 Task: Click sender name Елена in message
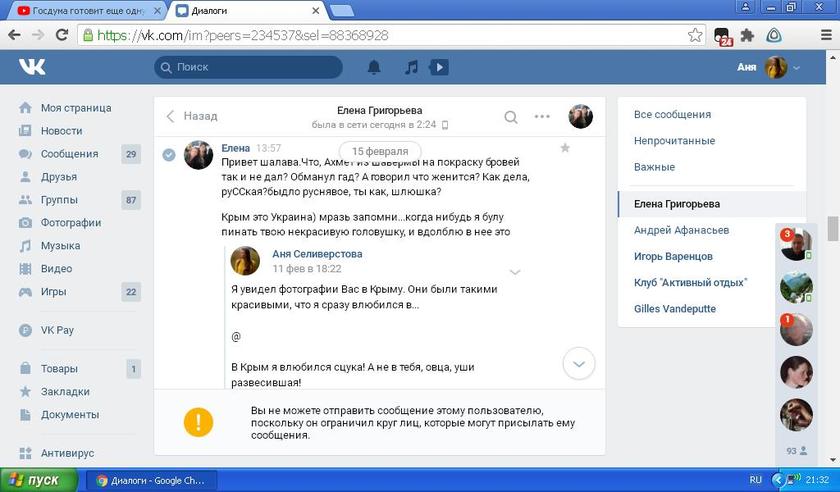tap(236, 148)
